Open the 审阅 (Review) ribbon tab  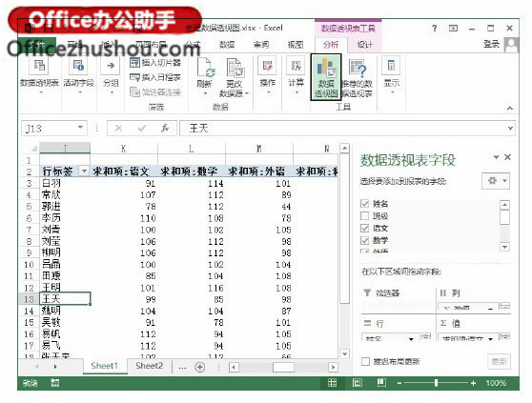point(261,45)
